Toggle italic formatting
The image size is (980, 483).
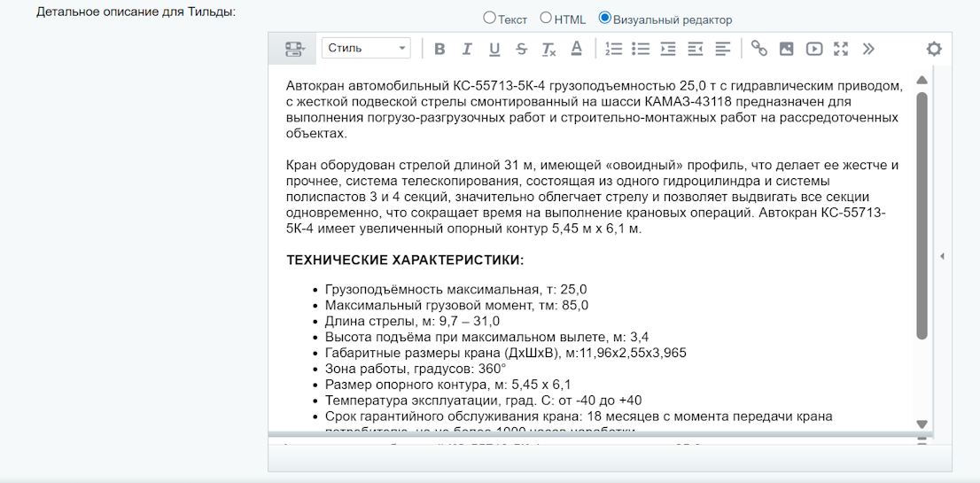click(466, 49)
